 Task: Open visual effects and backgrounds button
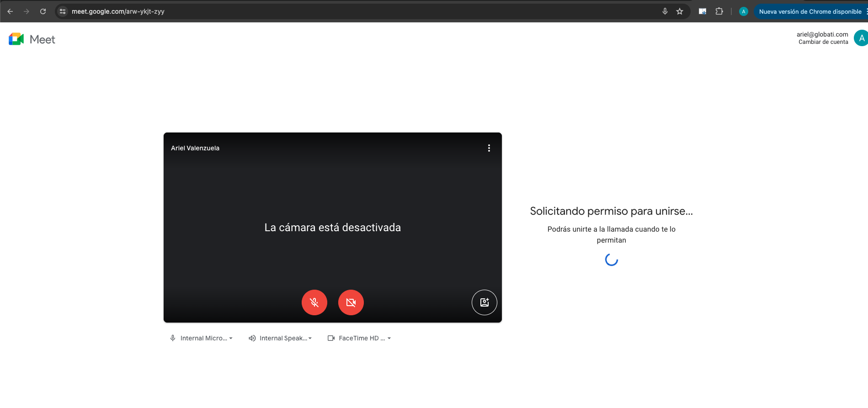[484, 302]
